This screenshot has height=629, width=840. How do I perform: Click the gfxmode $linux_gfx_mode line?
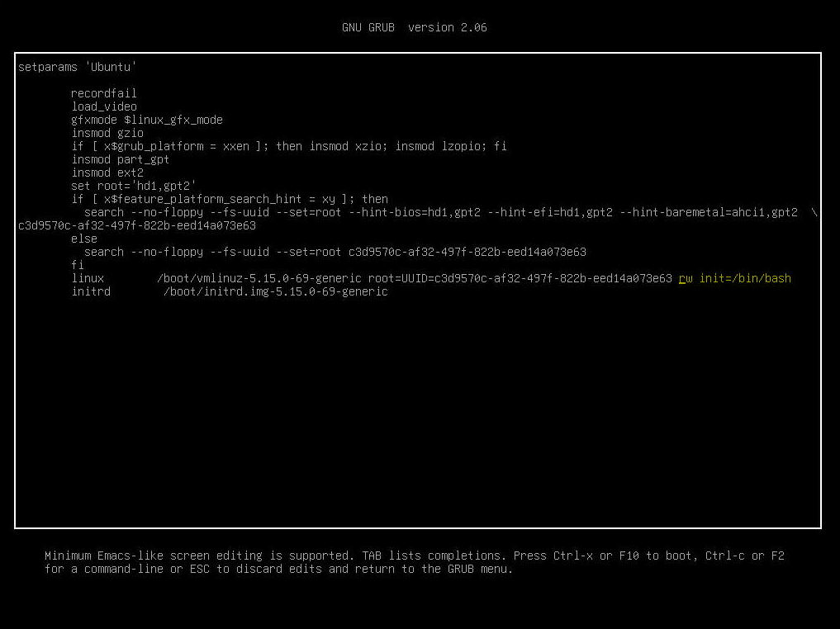[x=147, y=120]
